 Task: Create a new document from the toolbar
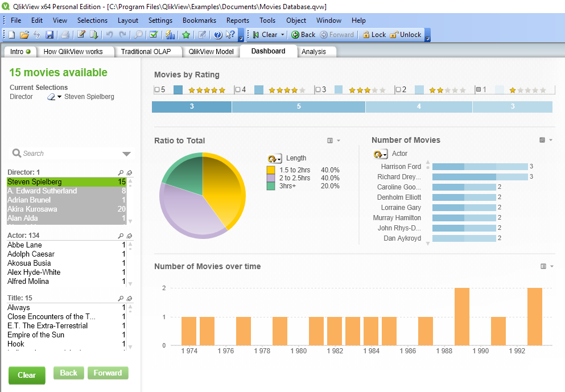click(12, 35)
